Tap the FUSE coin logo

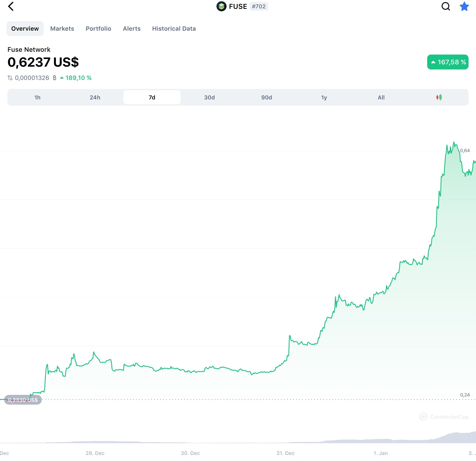tap(221, 7)
